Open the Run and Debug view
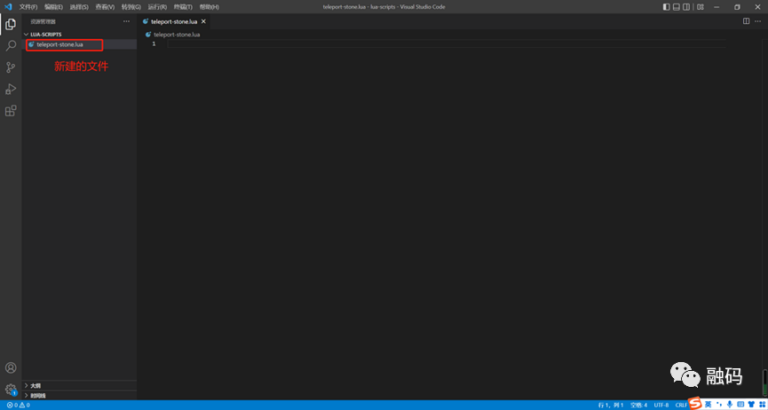The image size is (768, 410). pyautogui.click(x=11, y=89)
